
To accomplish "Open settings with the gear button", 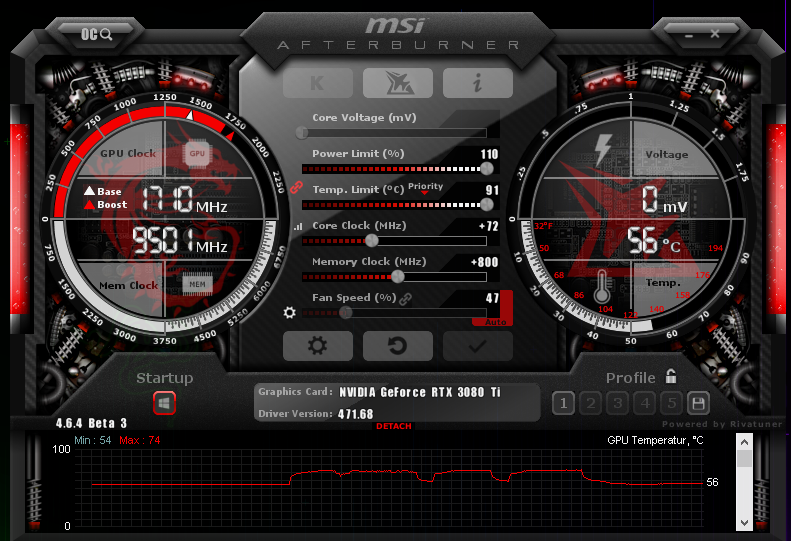I will 317,346.
